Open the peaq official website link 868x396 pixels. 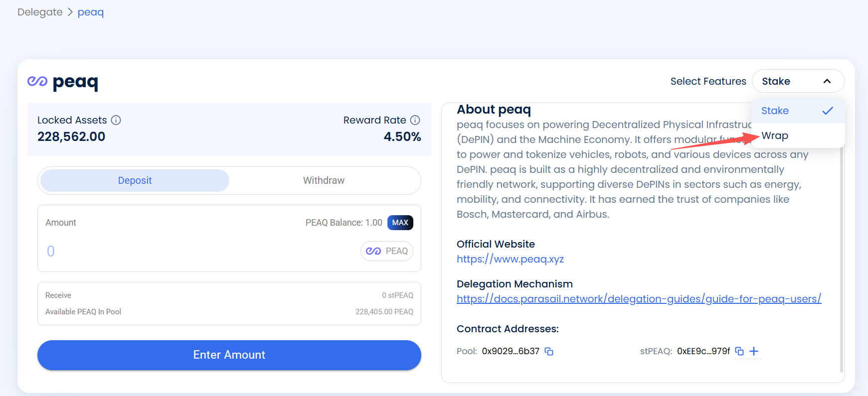[x=510, y=259]
